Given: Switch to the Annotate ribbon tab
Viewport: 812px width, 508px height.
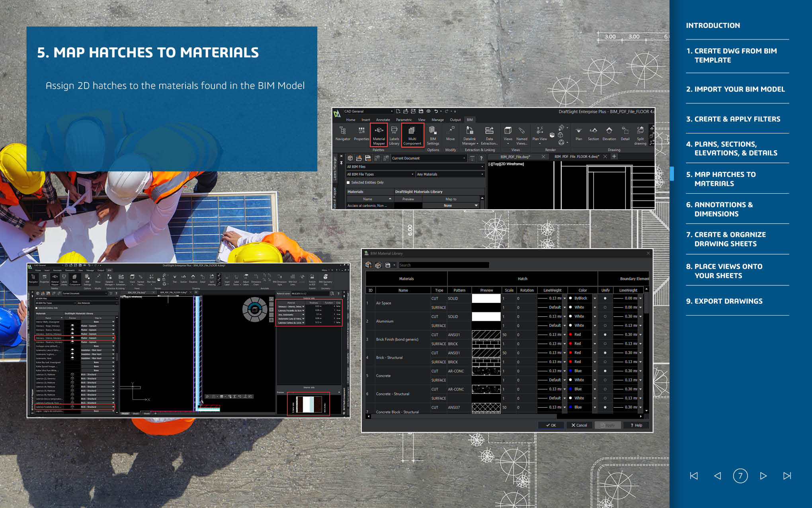Looking at the screenshot, I should [383, 120].
